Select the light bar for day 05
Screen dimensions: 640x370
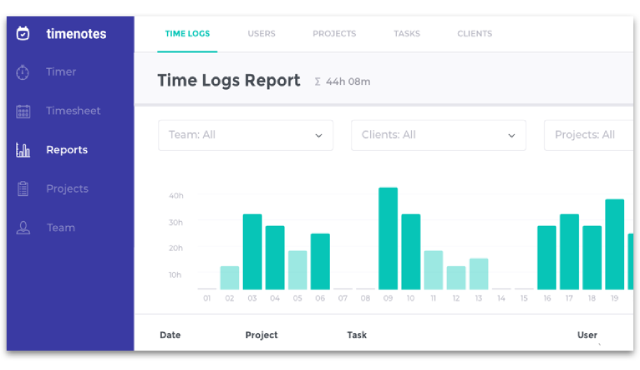pos(298,270)
